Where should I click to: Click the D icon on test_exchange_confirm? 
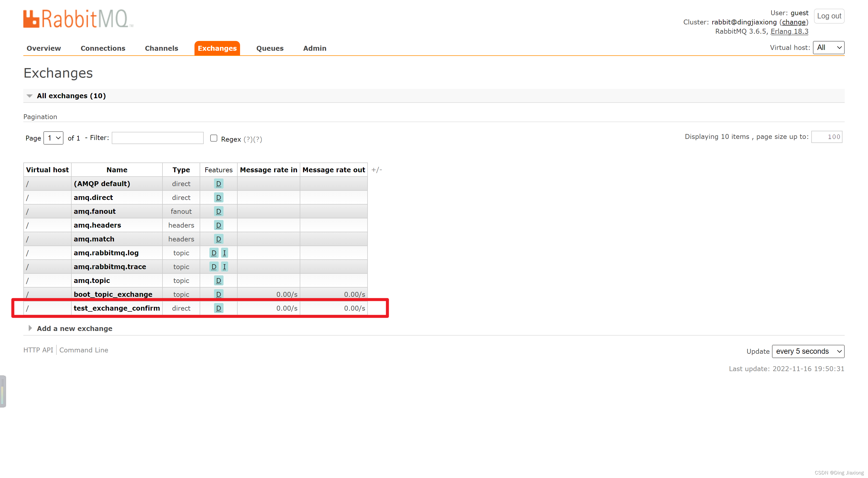pyautogui.click(x=218, y=308)
